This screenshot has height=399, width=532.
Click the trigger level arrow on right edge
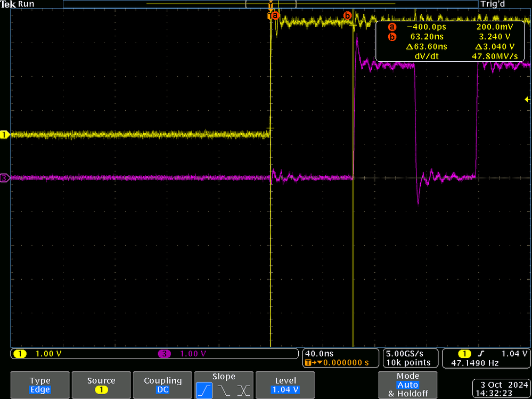527,100
